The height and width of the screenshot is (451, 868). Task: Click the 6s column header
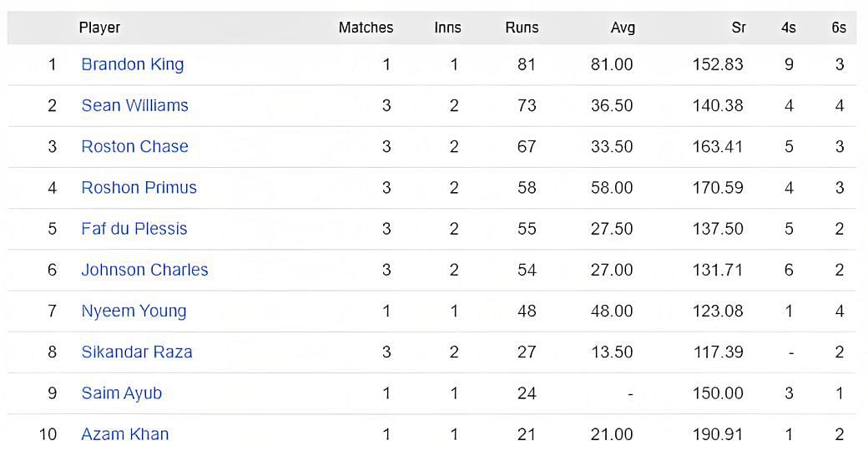tap(838, 28)
